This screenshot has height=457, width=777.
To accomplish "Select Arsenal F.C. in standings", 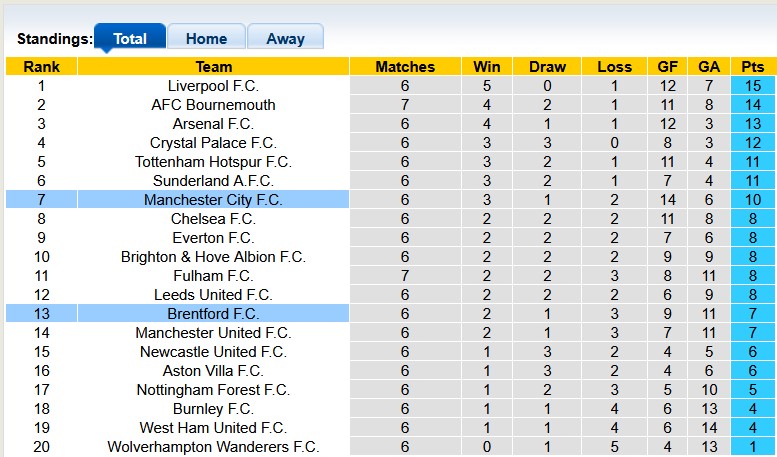I will coord(213,124).
